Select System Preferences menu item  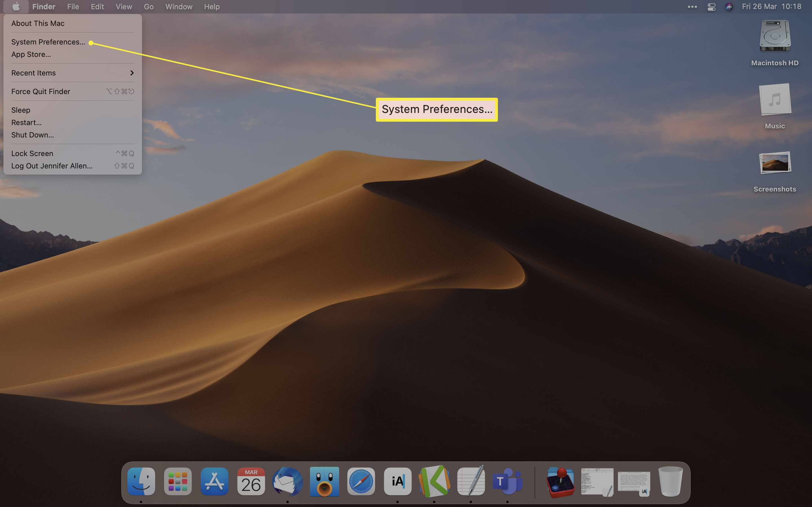pyautogui.click(x=48, y=41)
